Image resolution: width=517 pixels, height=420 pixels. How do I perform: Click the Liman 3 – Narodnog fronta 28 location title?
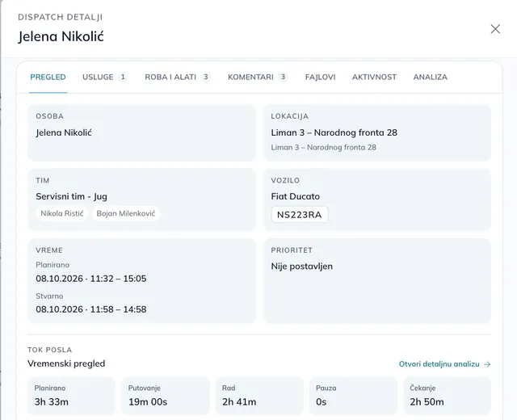(334, 132)
